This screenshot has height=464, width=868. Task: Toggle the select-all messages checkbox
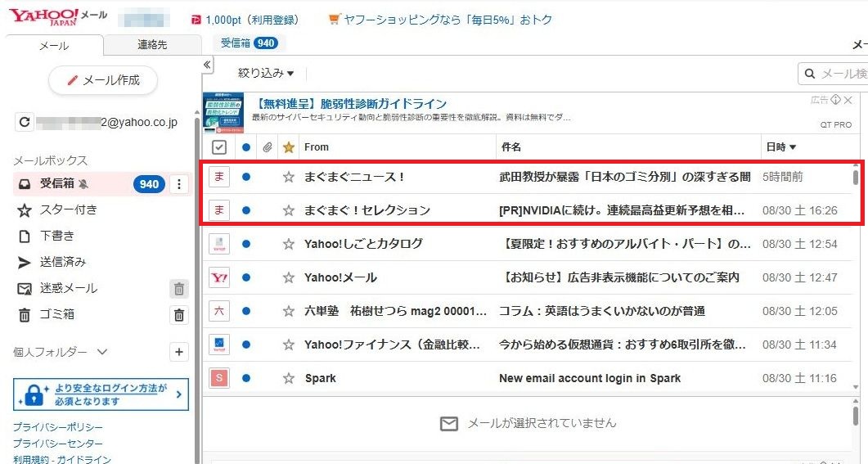pos(219,147)
